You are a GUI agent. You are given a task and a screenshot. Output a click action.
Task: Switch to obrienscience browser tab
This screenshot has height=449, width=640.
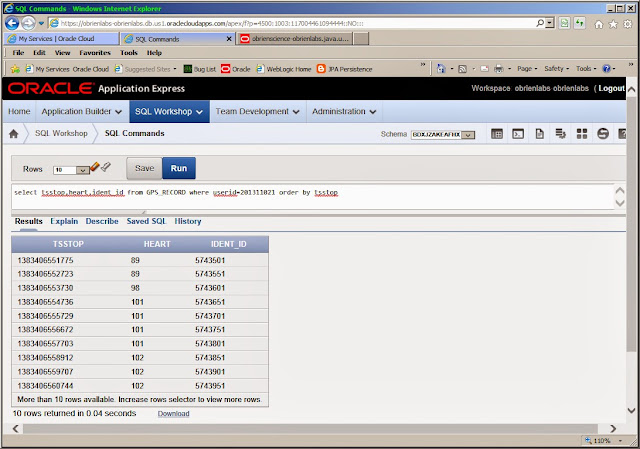click(294, 39)
